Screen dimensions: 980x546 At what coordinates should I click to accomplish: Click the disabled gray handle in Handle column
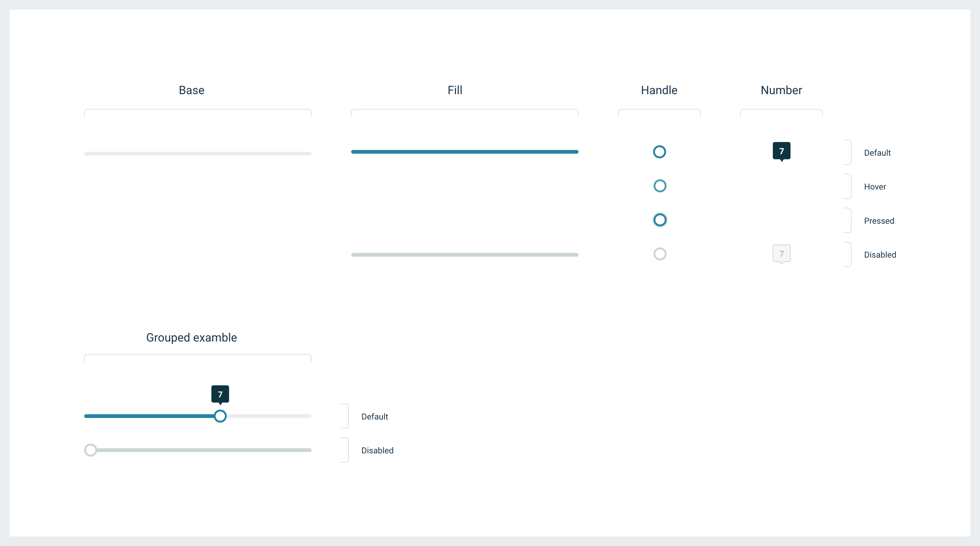(x=660, y=254)
